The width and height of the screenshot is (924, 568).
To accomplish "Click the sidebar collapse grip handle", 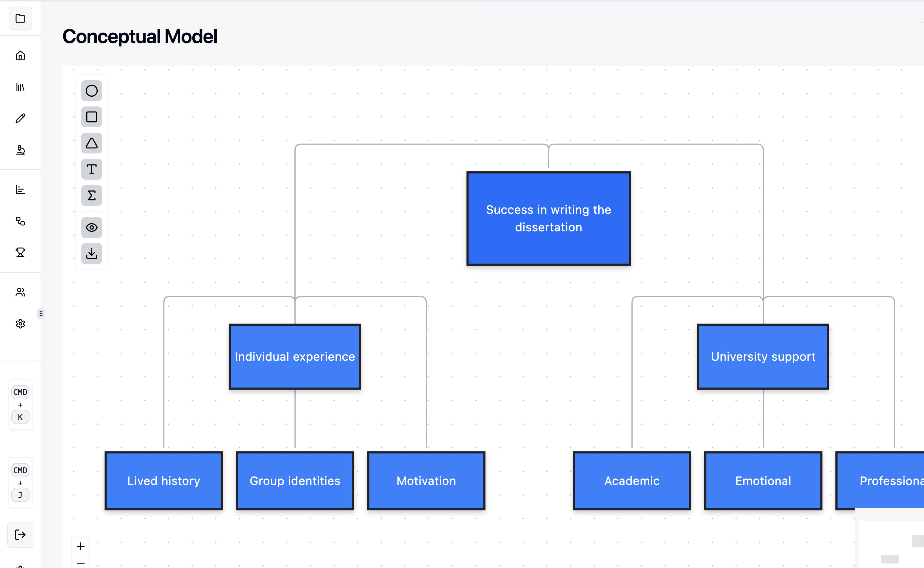I will coord(41,313).
